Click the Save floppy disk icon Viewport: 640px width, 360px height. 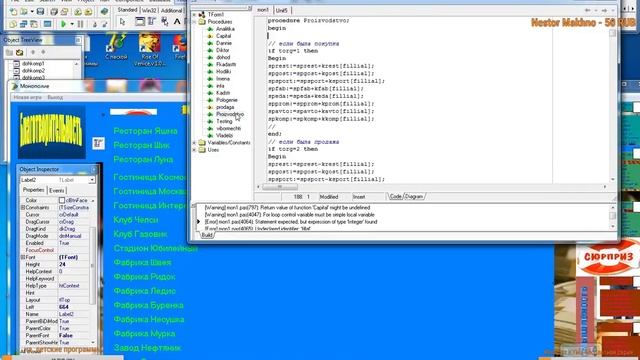40,11
